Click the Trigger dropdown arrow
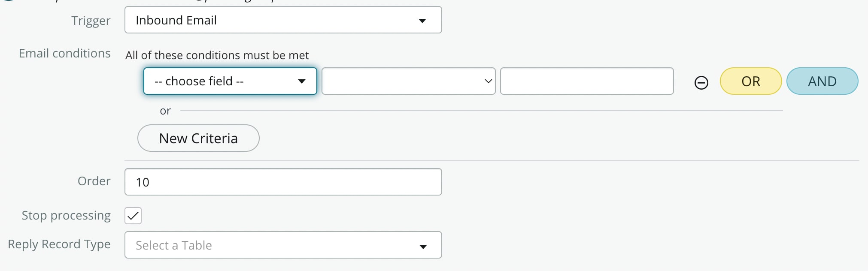This screenshot has height=271, width=868. [x=422, y=21]
